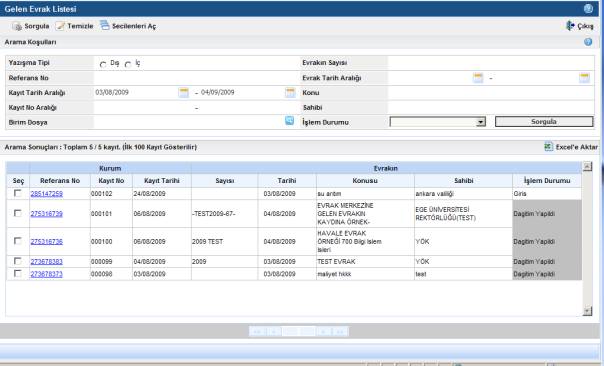
Task: Open reference link 273678373
Action: [47, 274]
